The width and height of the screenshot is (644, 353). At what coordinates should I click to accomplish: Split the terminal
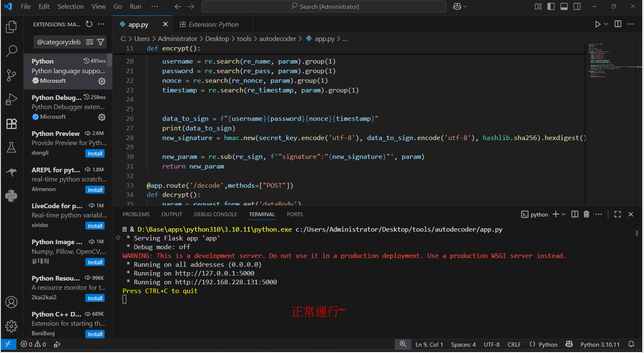tap(575, 214)
